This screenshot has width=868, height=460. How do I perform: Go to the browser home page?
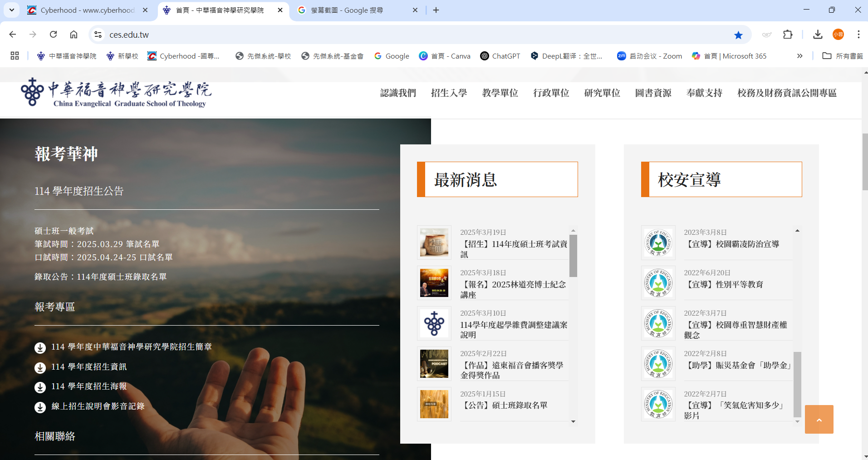pos(74,35)
